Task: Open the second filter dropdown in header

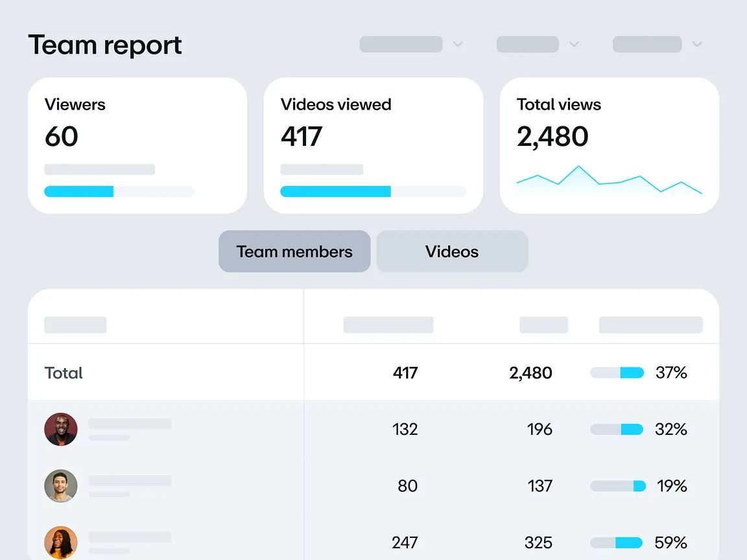Action: tap(538, 44)
